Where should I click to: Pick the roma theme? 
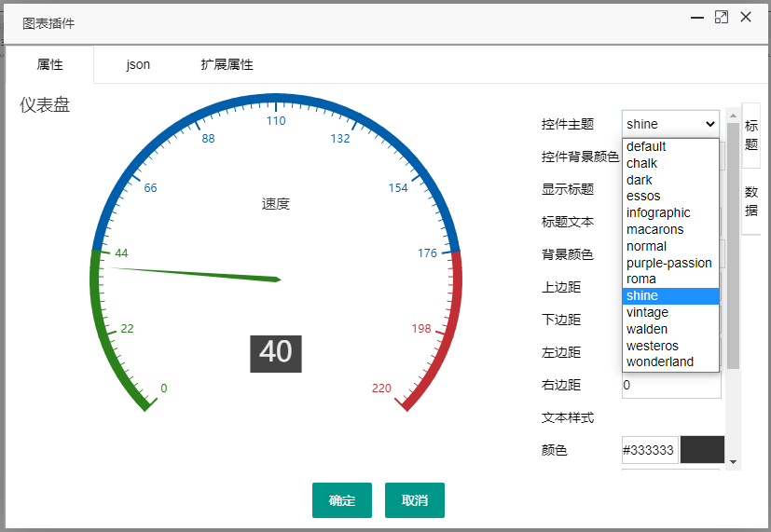coord(670,279)
